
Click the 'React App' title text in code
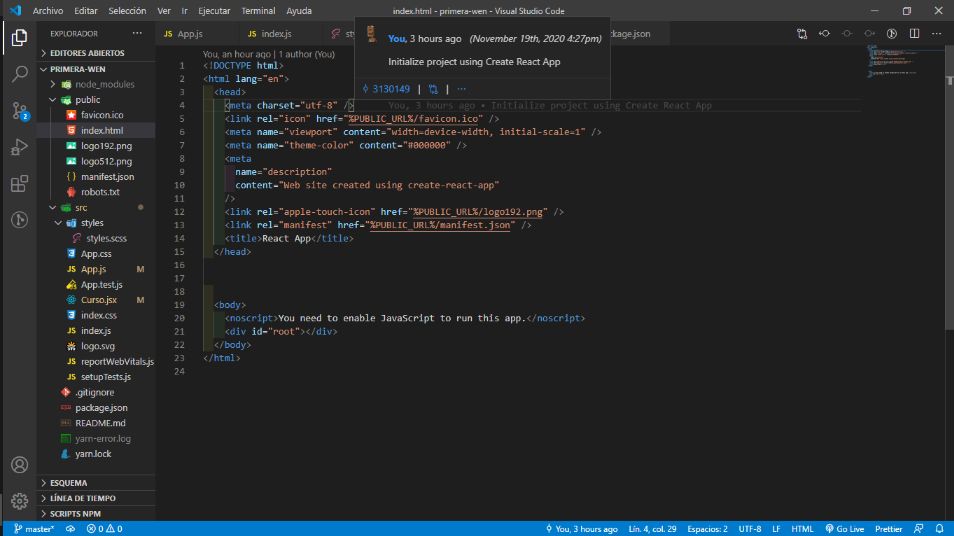(x=287, y=238)
